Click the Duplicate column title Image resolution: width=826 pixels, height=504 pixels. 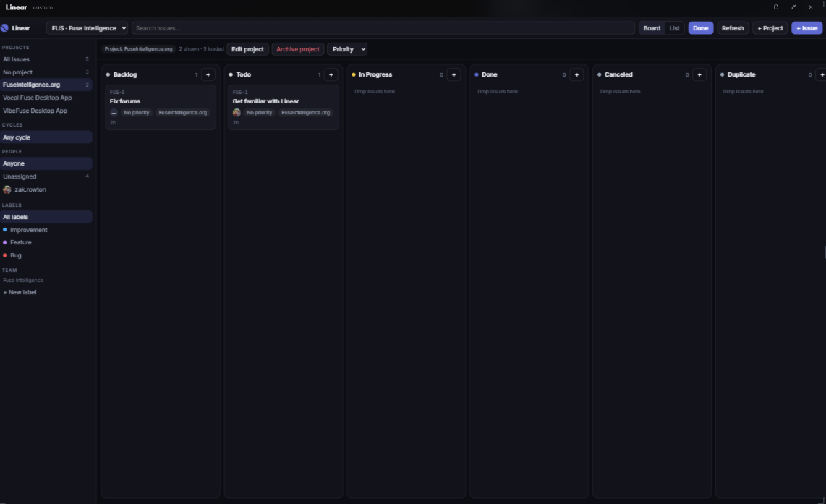741,74
